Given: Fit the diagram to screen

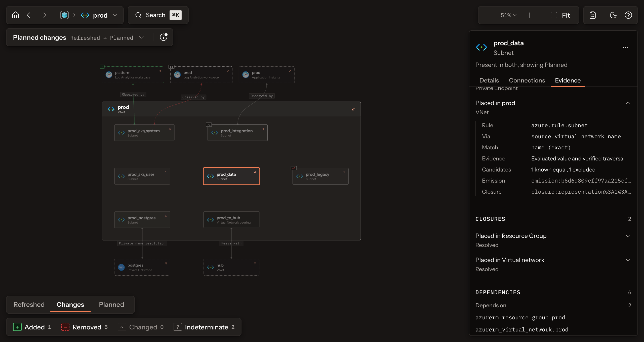Looking at the screenshot, I should pos(560,15).
